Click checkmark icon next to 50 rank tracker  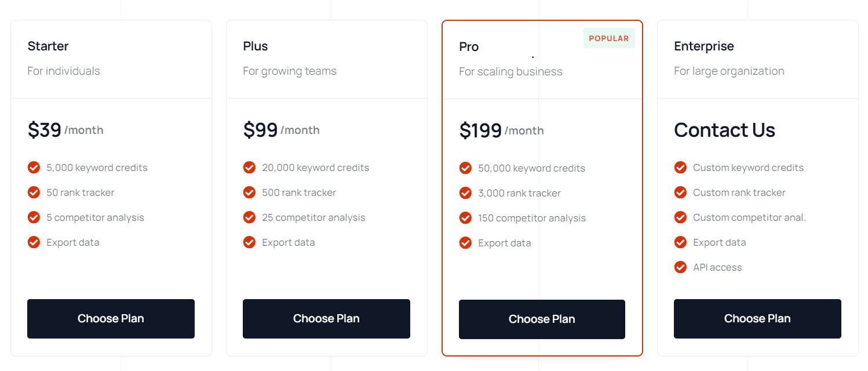click(x=34, y=192)
